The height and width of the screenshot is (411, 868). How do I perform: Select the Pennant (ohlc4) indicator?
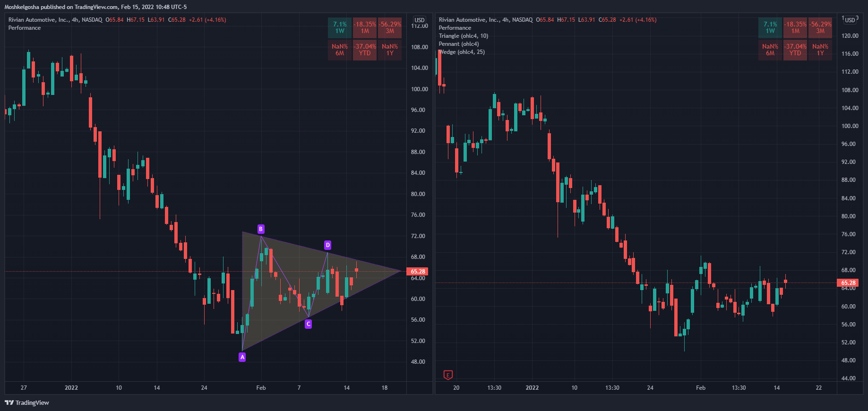click(459, 44)
